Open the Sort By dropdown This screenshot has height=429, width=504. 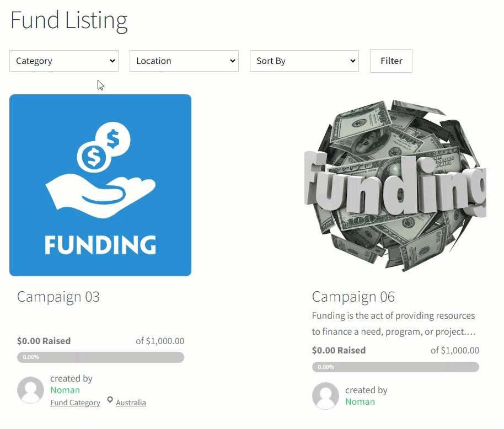pyautogui.click(x=304, y=61)
